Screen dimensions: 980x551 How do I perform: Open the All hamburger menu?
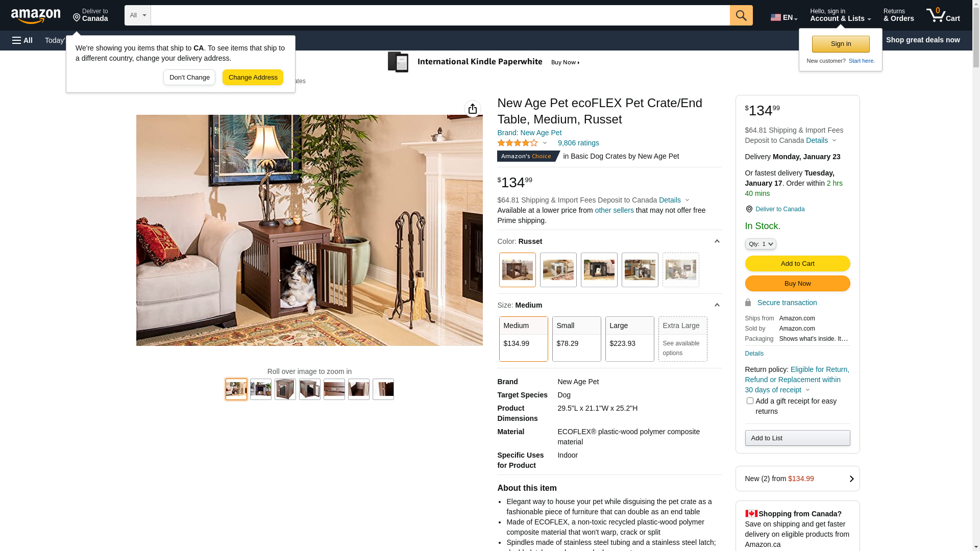(x=22, y=40)
